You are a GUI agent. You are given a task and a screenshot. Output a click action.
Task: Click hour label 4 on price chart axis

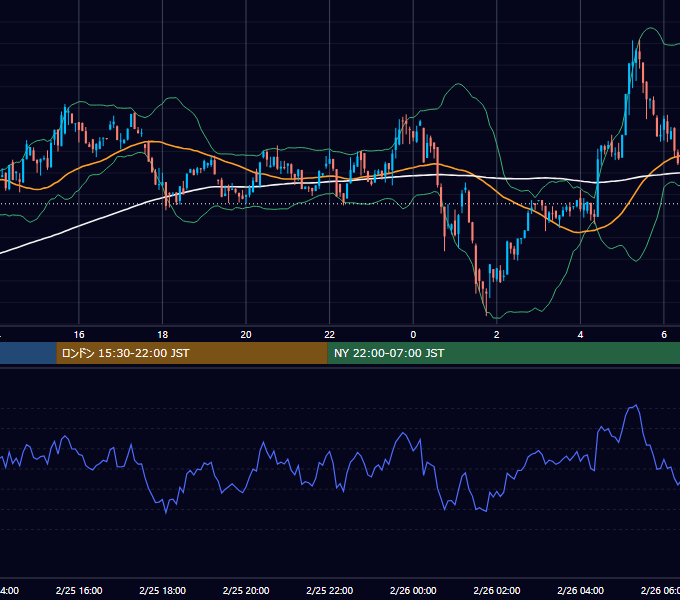(580, 335)
